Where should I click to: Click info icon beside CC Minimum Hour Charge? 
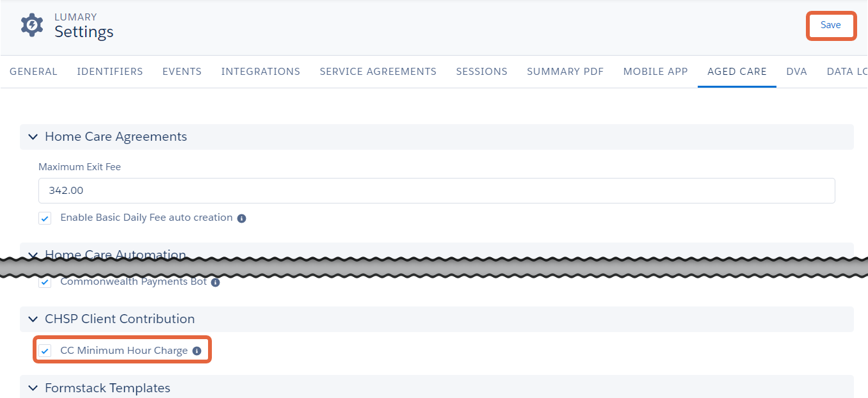tap(197, 351)
